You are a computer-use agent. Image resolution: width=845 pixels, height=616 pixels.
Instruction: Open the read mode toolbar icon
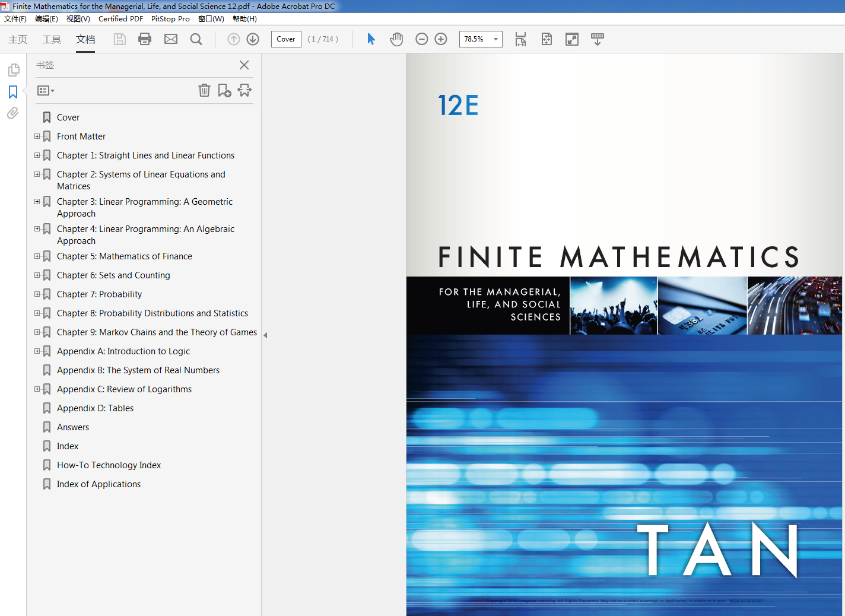pos(598,39)
